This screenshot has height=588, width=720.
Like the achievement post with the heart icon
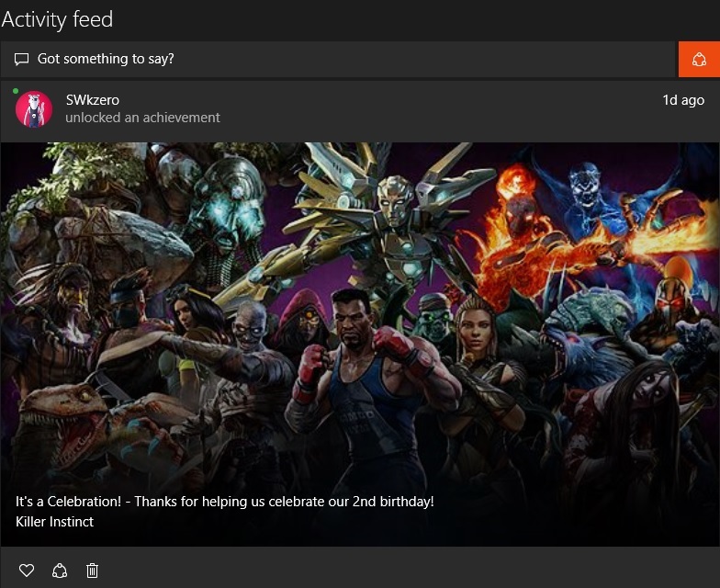tap(27, 570)
